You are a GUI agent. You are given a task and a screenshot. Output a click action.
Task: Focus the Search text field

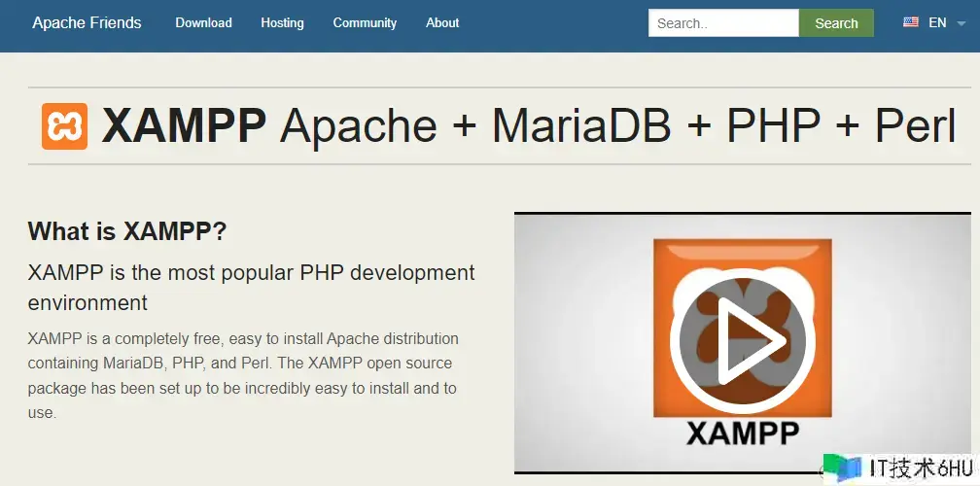(723, 23)
